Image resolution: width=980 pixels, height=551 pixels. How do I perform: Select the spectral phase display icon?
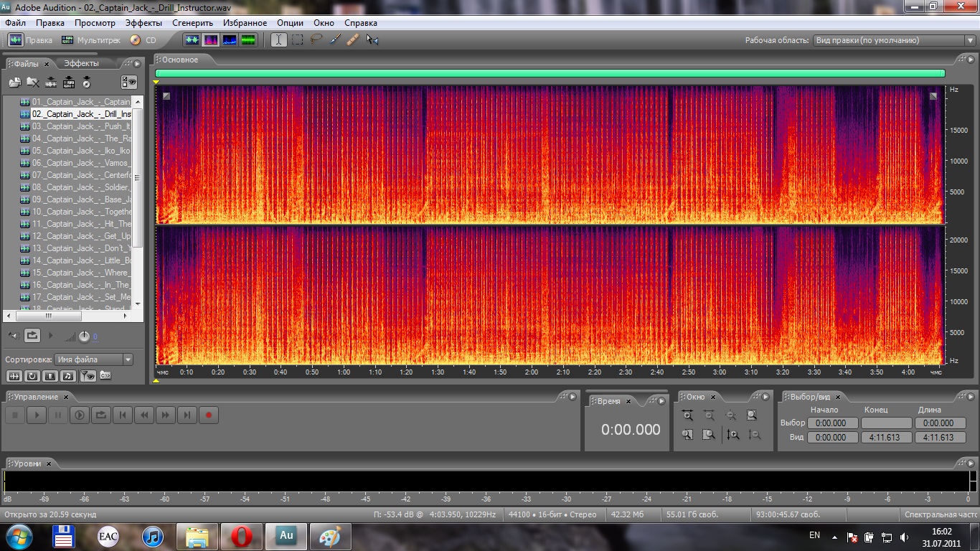pos(248,40)
